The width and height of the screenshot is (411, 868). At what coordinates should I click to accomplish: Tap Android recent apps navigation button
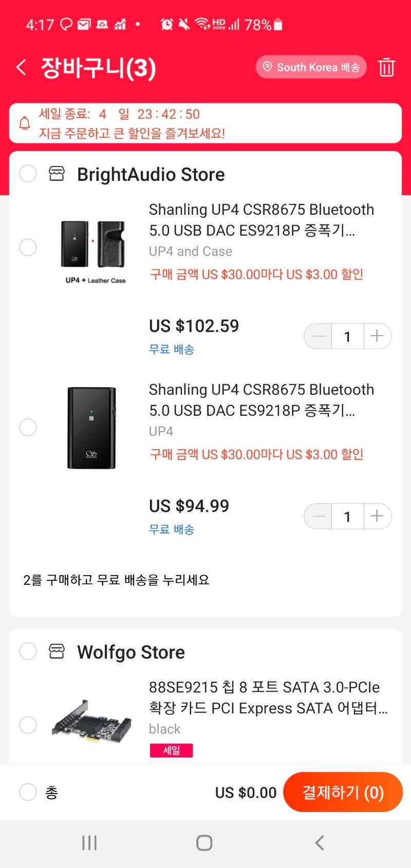89,843
